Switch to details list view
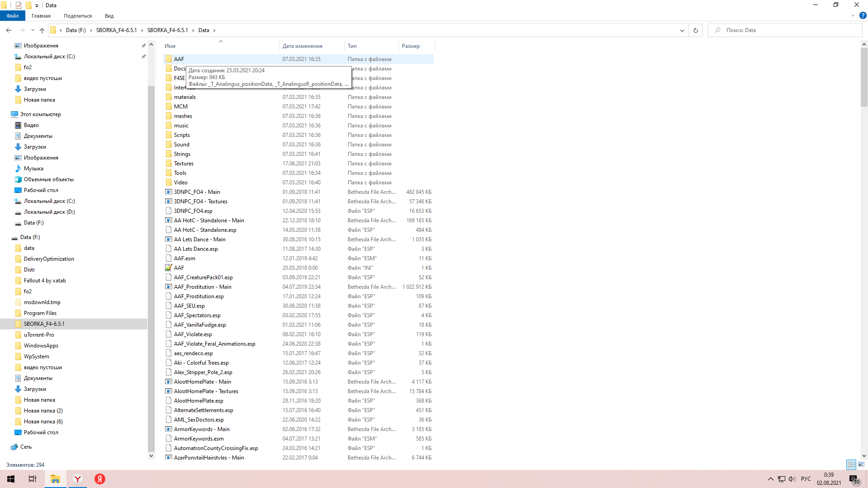868x488 pixels. (851, 465)
